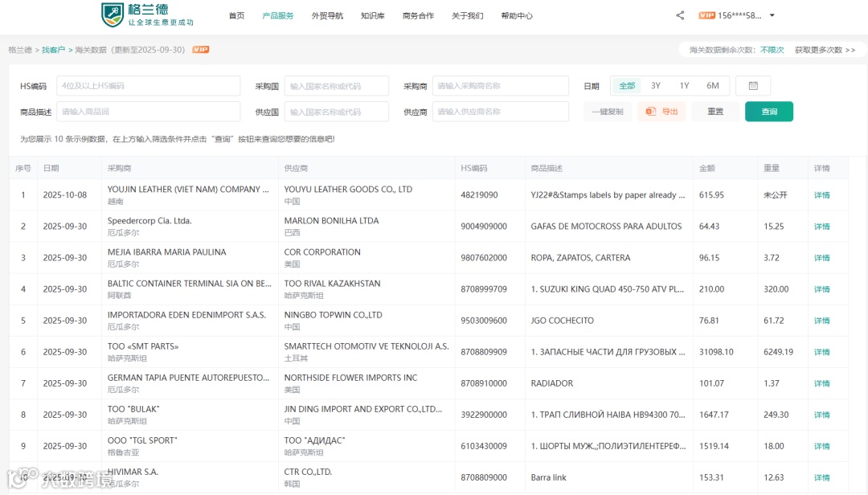Click weight value 6249.19
The width and height of the screenshot is (868, 495).
(x=778, y=352)
